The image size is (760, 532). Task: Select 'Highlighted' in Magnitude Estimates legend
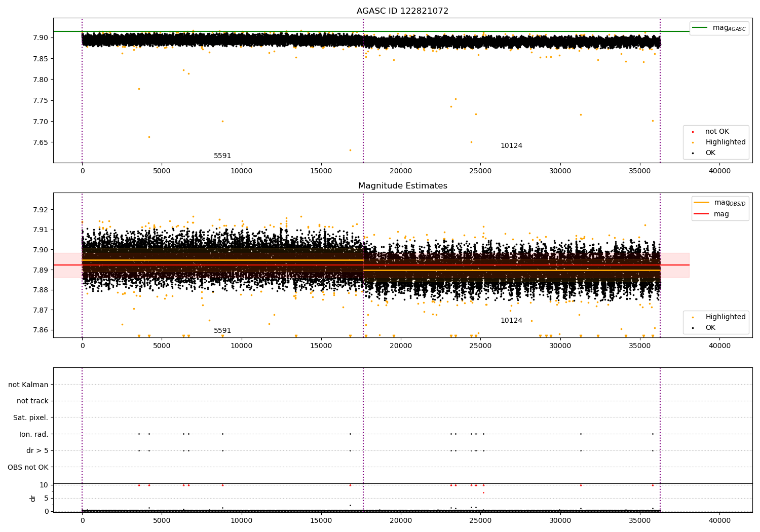(726, 317)
